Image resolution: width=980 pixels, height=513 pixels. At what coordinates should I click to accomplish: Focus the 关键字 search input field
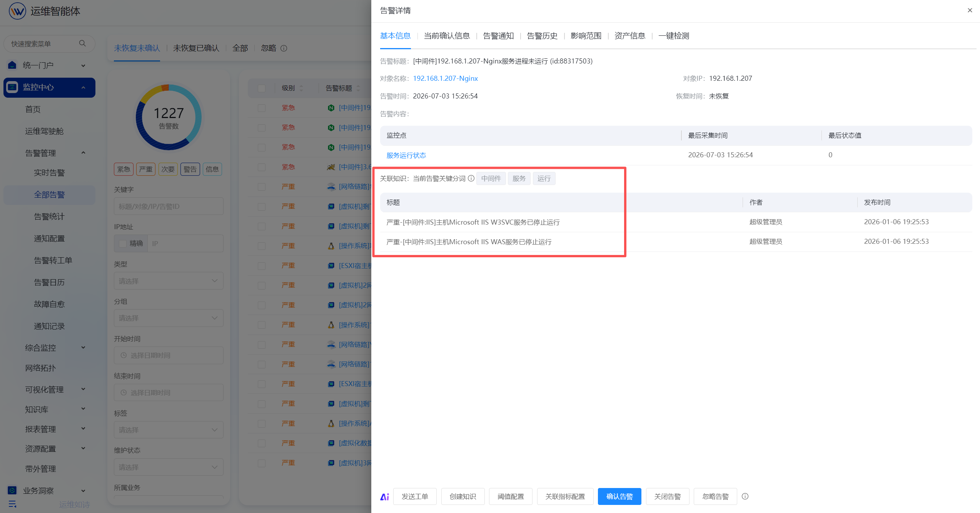pos(169,207)
